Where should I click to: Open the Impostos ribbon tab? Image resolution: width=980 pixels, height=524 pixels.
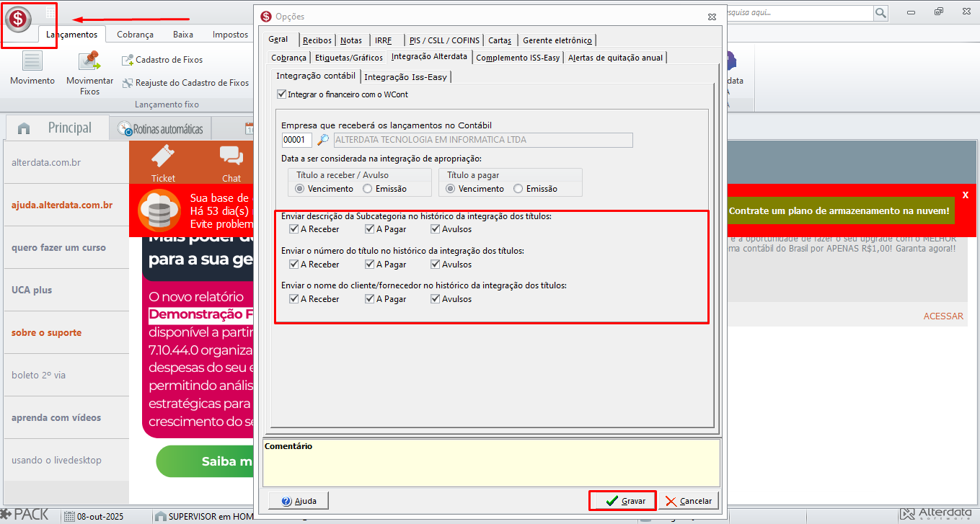(230, 34)
